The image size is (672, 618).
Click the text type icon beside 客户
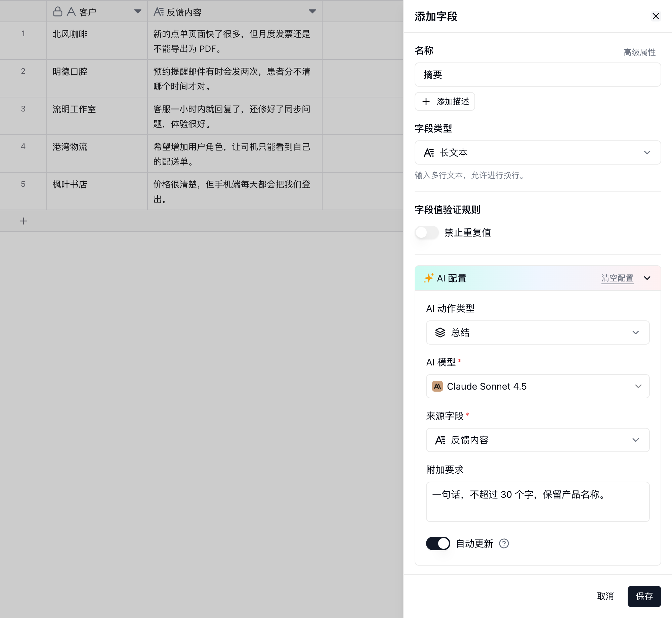coord(71,12)
